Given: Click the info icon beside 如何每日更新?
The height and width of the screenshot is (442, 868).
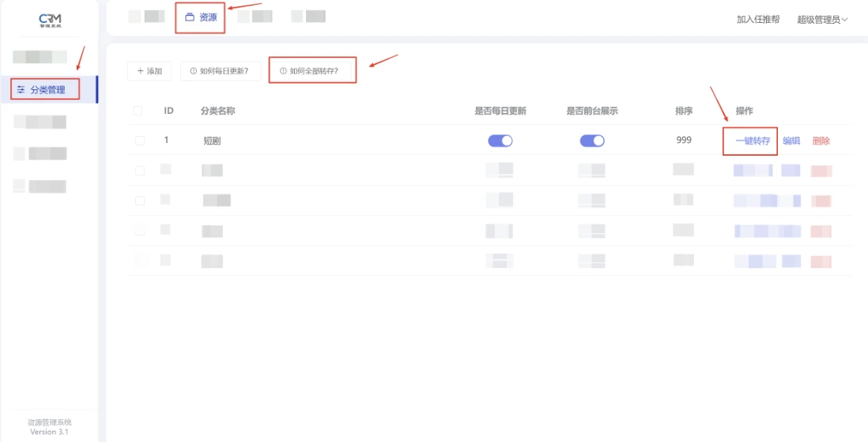Looking at the screenshot, I should click(x=193, y=71).
